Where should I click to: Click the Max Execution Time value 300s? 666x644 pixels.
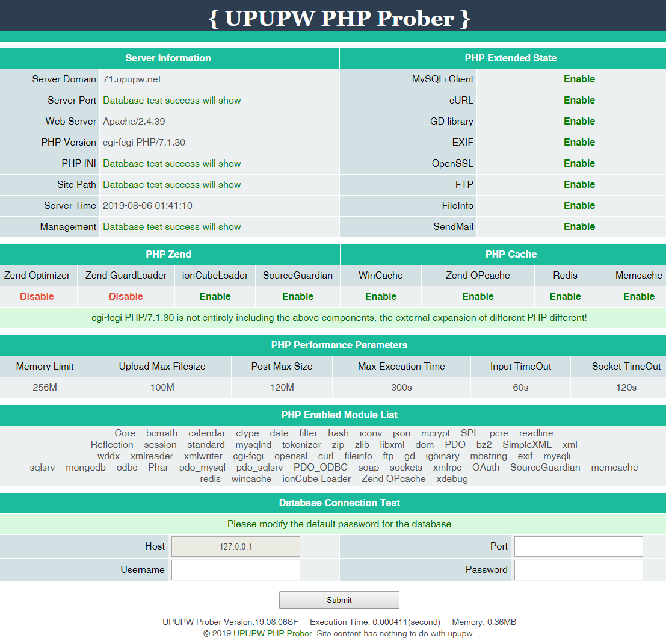point(401,388)
